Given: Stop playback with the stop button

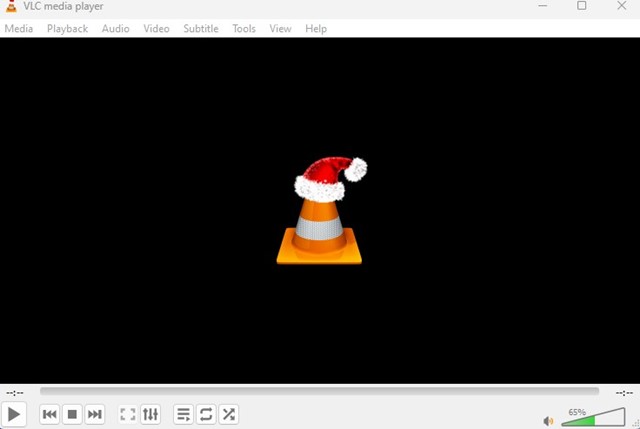Looking at the screenshot, I should (72, 414).
